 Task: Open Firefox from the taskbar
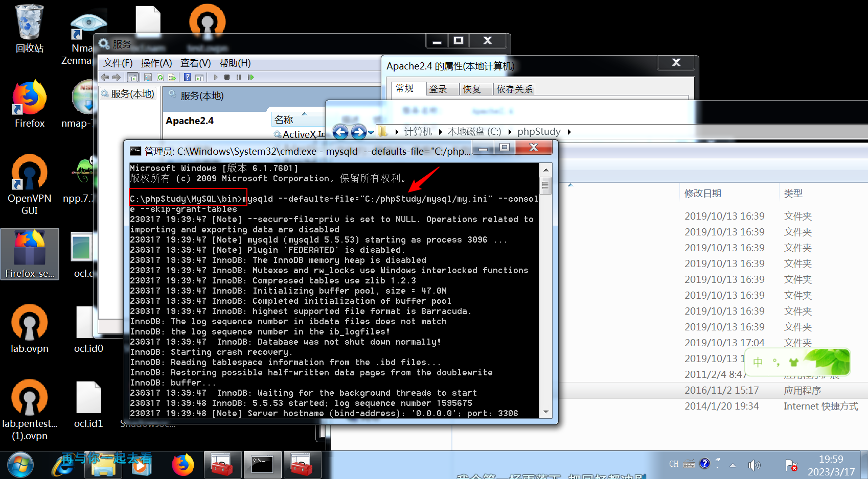click(182, 465)
